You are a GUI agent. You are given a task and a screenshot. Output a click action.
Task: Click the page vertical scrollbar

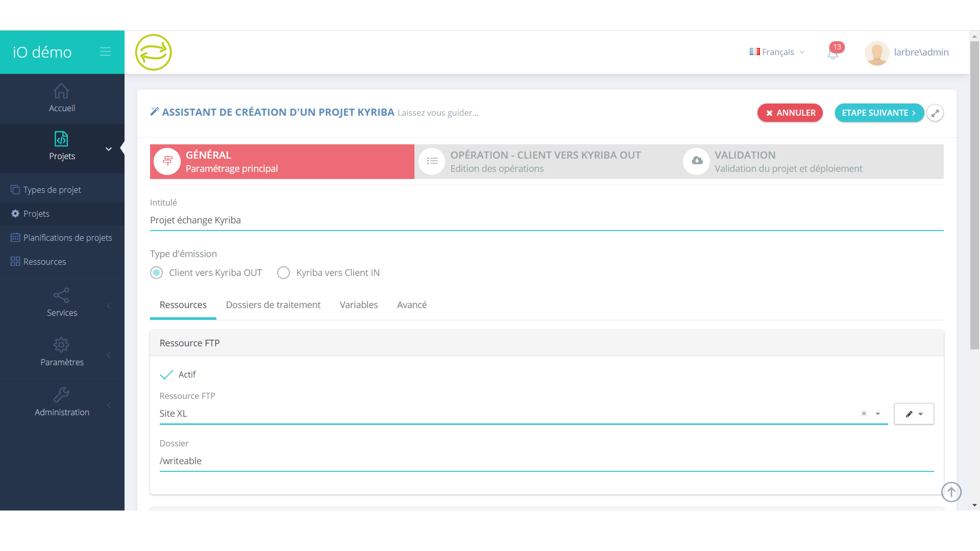(x=974, y=195)
